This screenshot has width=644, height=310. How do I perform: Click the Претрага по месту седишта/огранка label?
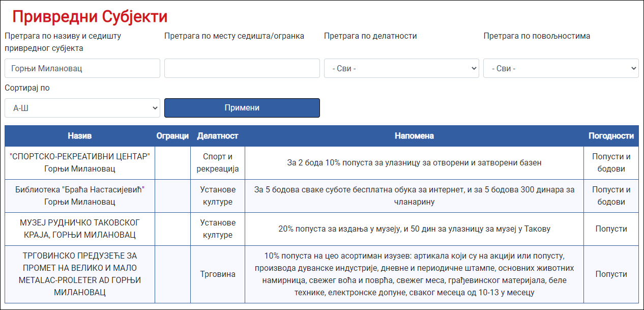point(235,36)
